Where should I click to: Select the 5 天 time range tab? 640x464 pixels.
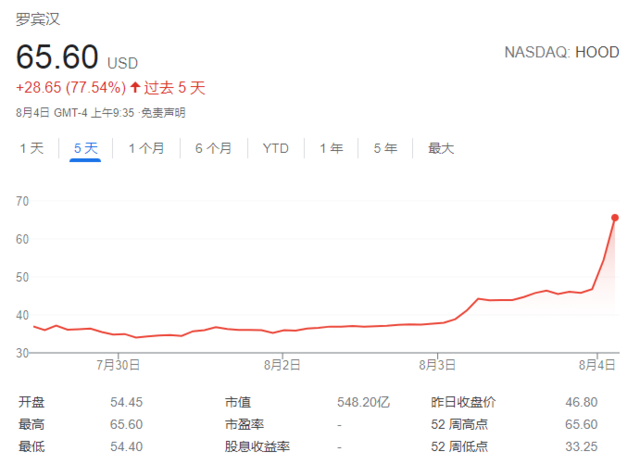[86, 148]
